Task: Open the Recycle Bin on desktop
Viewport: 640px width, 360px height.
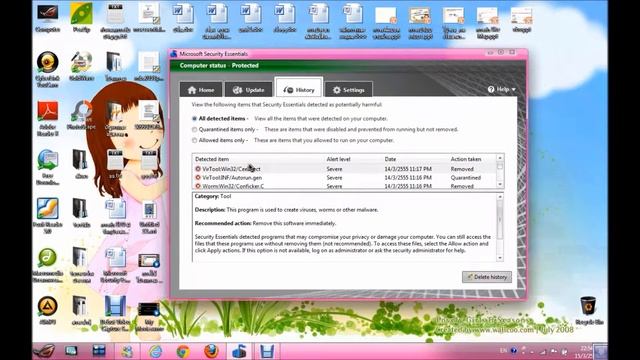Action: coord(589,311)
